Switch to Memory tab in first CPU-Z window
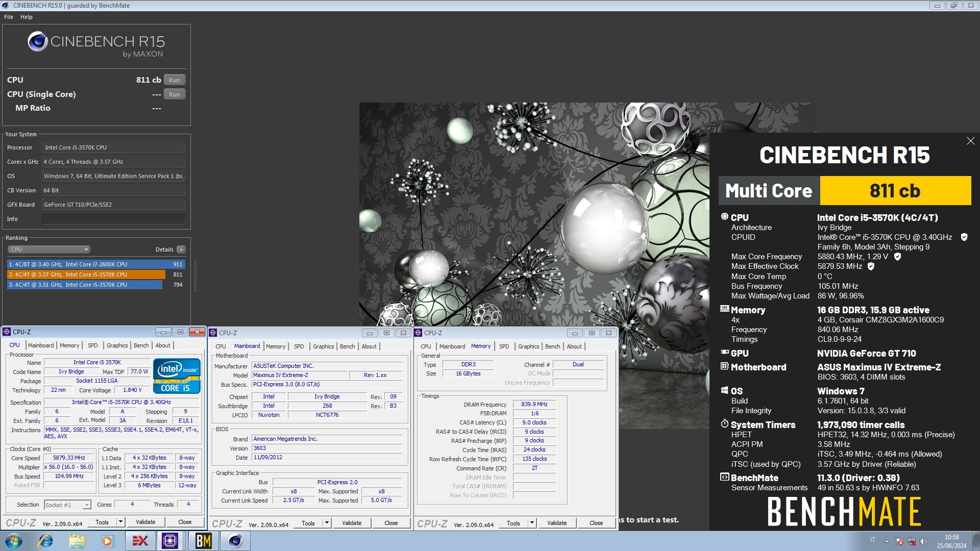980x551 pixels. click(x=69, y=345)
